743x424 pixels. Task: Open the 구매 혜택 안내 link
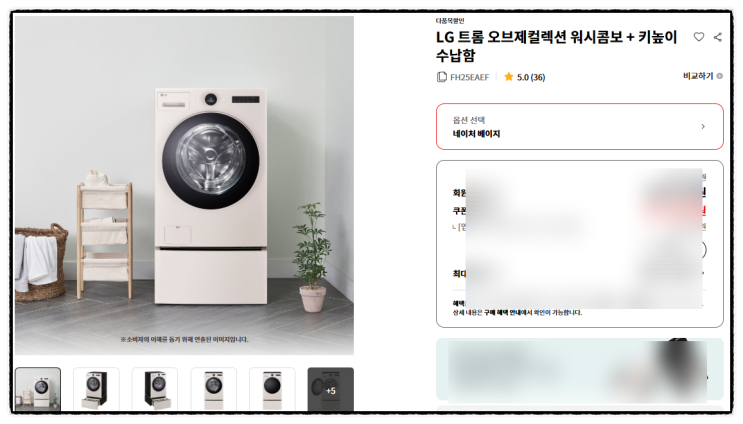click(x=502, y=313)
